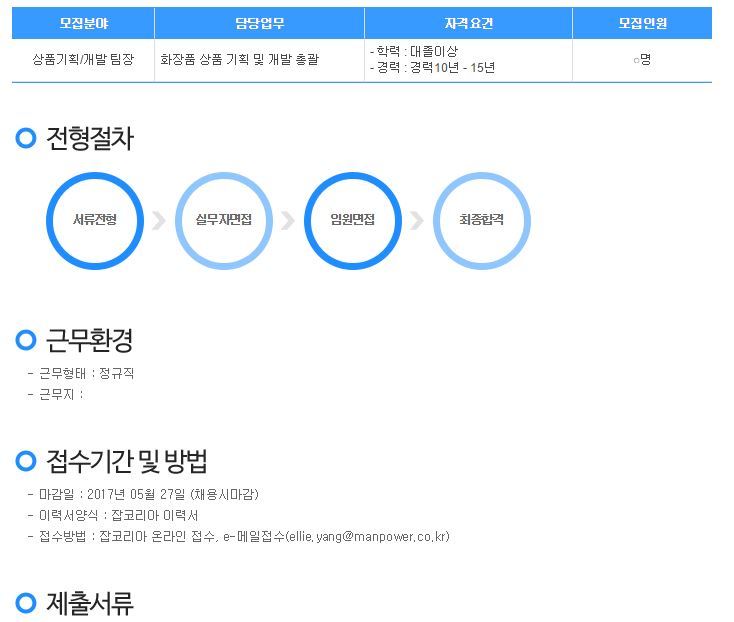Select the 화장품 상품 기획 및 개발 총괄 cell

(x=259, y=60)
